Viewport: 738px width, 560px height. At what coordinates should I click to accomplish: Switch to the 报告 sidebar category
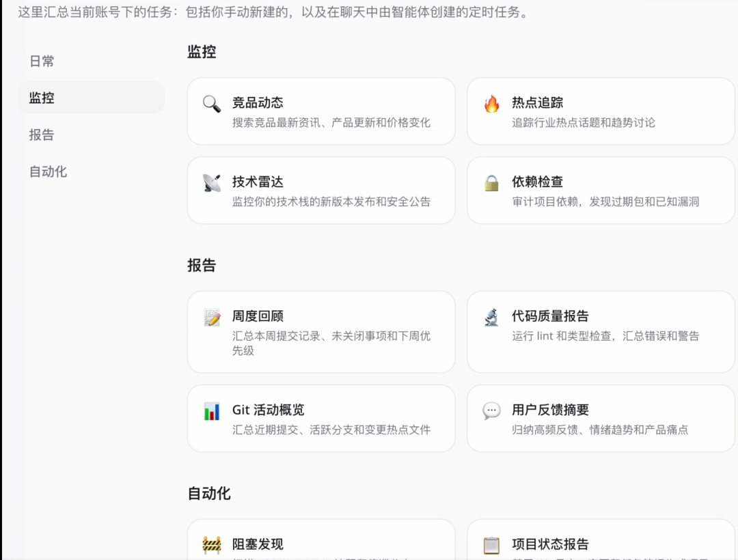click(x=42, y=135)
